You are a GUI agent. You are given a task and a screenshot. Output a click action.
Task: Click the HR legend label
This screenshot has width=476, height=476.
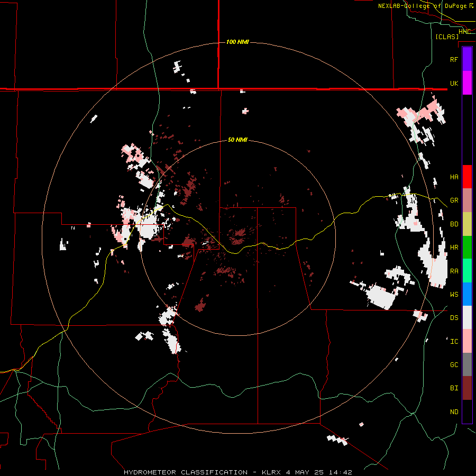point(454,248)
